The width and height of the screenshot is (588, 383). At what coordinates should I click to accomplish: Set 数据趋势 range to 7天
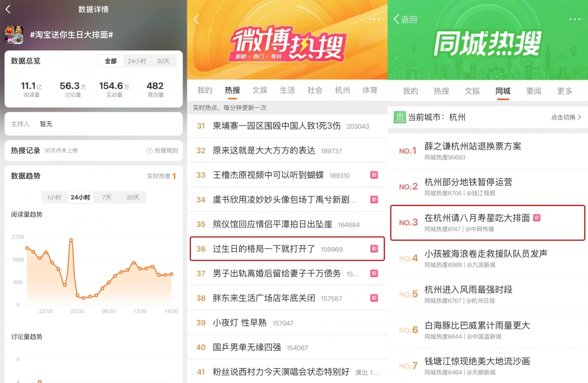tap(107, 197)
